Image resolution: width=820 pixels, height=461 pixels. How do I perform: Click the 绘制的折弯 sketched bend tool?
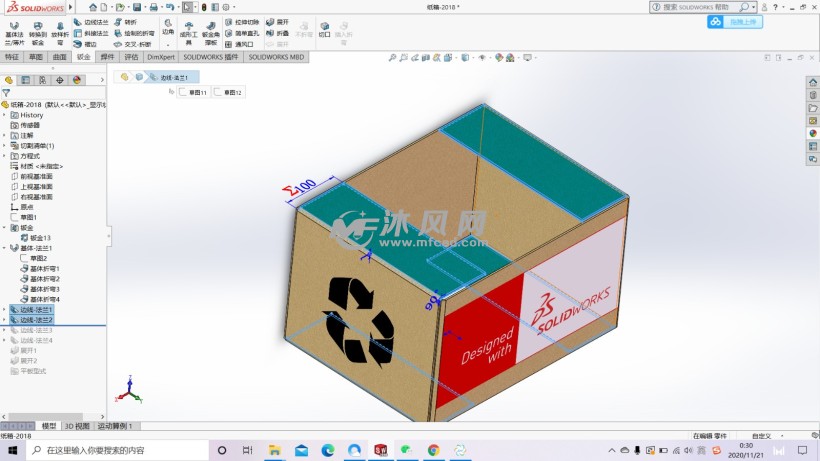133,33
